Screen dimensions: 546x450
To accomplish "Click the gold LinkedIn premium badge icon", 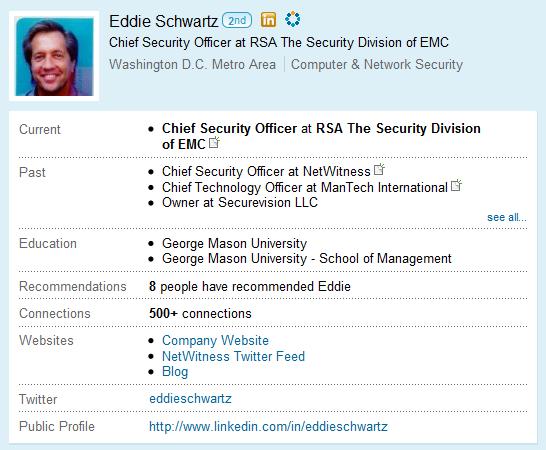I will (268, 20).
